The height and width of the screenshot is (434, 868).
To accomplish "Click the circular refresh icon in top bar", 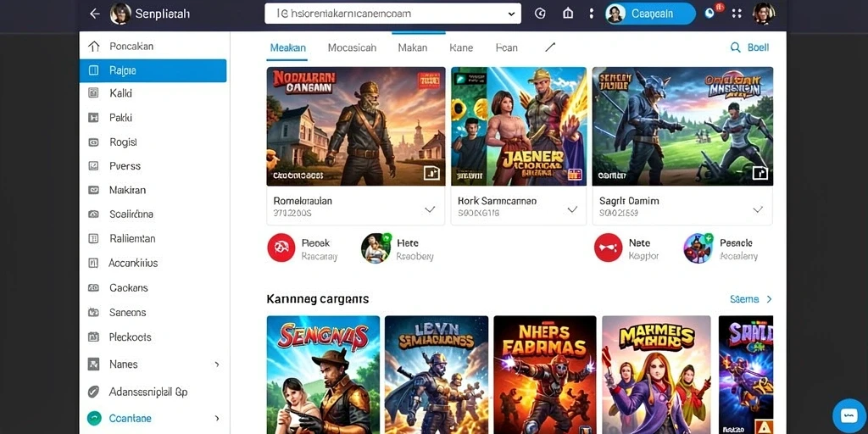I will 540,14.
